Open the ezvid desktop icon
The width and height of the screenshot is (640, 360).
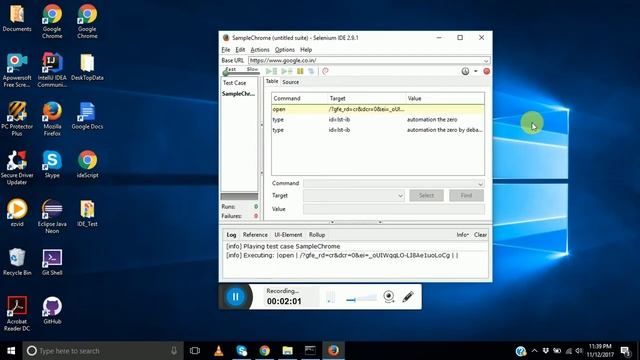pyautogui.click(x=17, y=213)
